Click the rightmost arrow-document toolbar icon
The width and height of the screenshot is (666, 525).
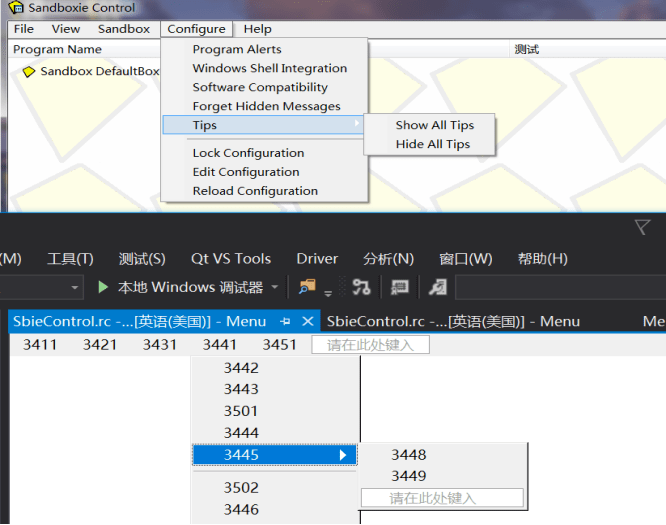437,287
